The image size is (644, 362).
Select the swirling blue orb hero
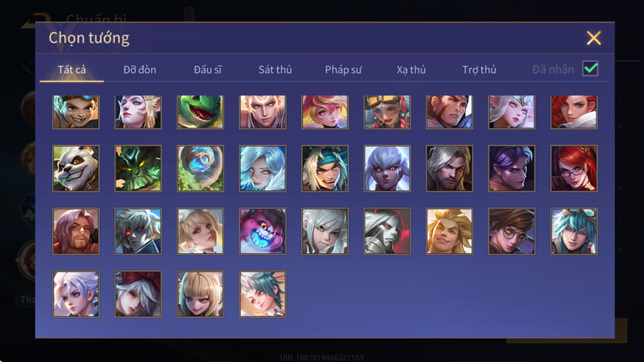(200, 168)
